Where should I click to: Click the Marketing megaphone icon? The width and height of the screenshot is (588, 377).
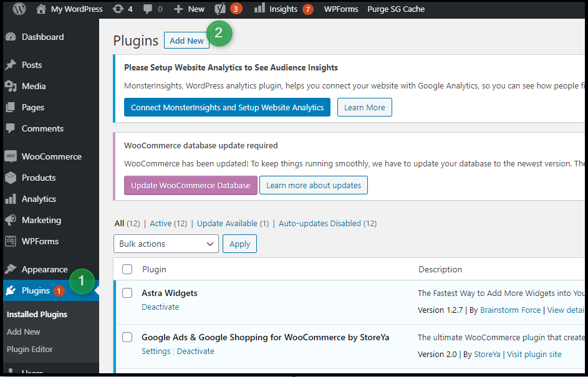[11, 220]
